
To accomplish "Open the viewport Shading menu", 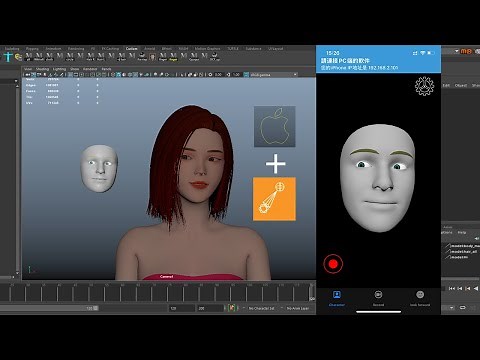I will [x=42, y=69].
